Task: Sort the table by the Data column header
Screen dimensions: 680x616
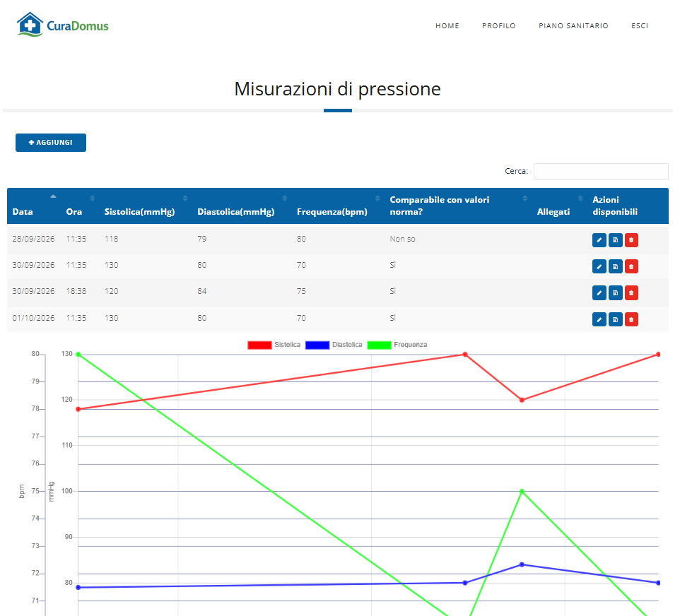Action: pyautogui.click(x=34, y=206)
